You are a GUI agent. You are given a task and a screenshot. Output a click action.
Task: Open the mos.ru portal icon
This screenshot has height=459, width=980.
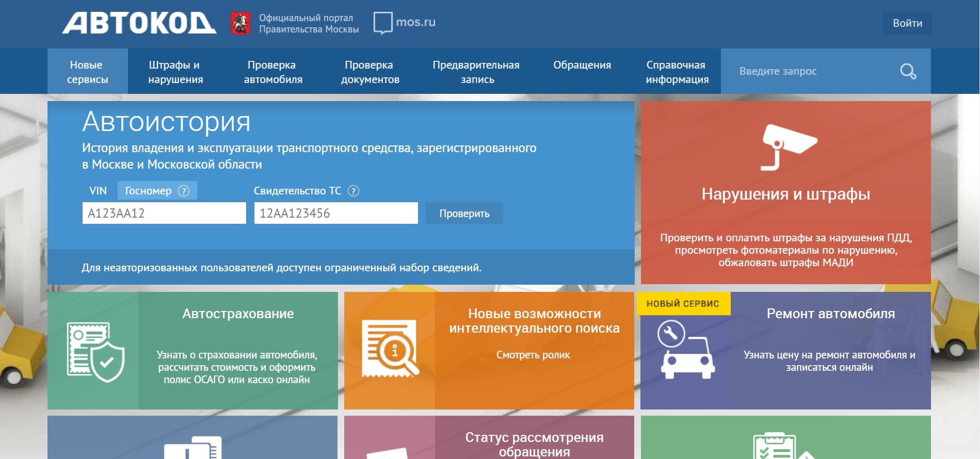tap(383, 23)
